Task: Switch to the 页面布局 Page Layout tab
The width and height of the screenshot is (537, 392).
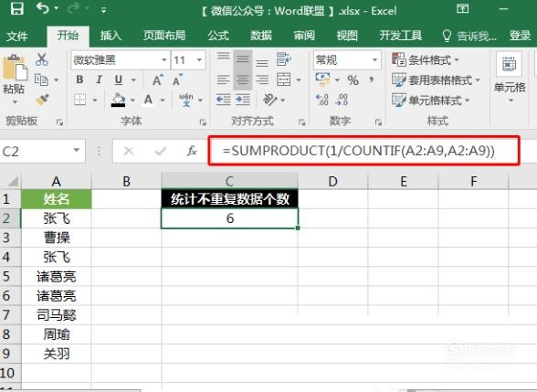Action: click(164, 36)
